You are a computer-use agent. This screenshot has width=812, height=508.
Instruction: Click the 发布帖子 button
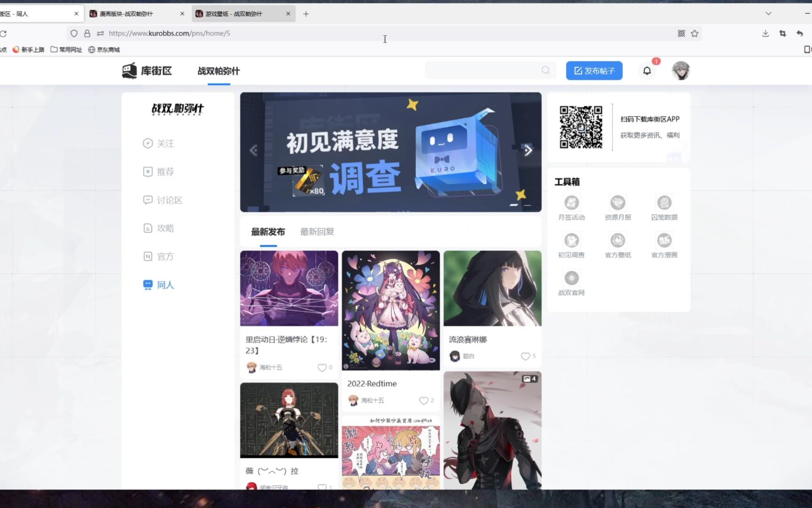click(x=594, y=71)
